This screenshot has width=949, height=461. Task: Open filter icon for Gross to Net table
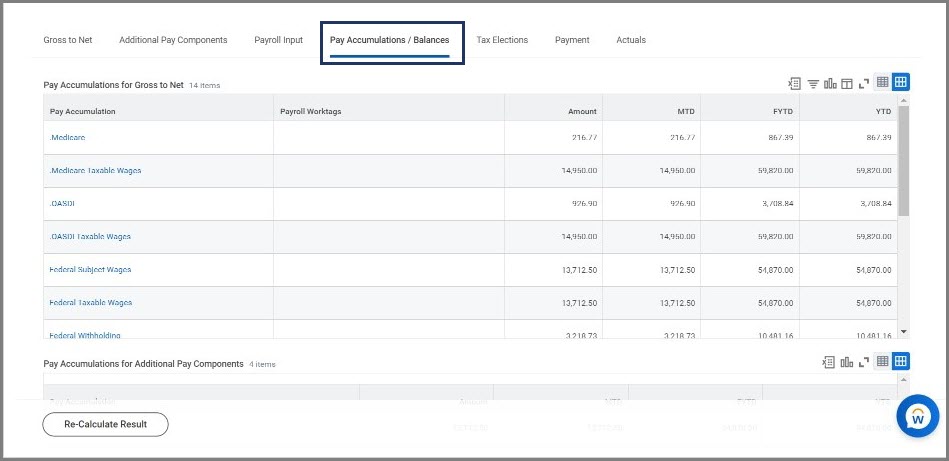[813, 83]
